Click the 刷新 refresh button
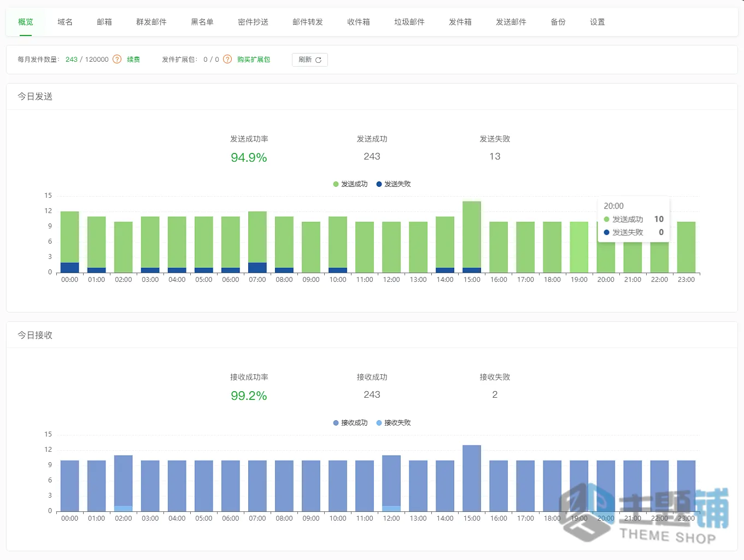 (x=310, y=60)
